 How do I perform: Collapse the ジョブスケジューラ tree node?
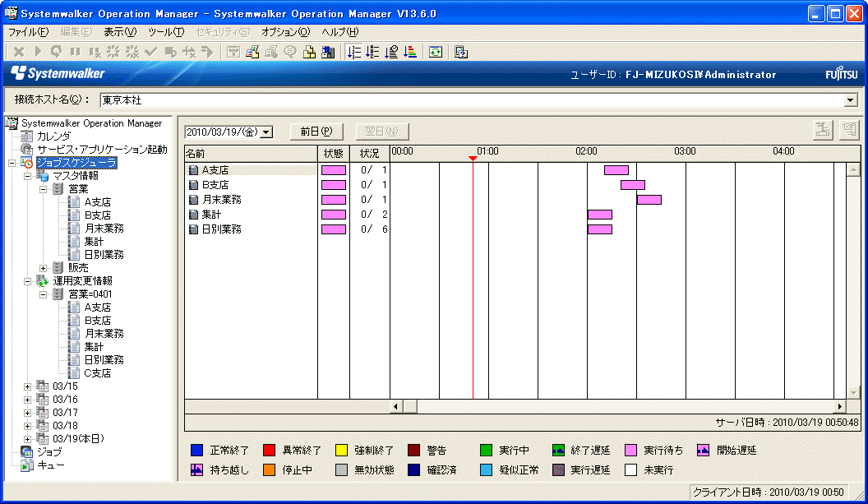point(12,163)
